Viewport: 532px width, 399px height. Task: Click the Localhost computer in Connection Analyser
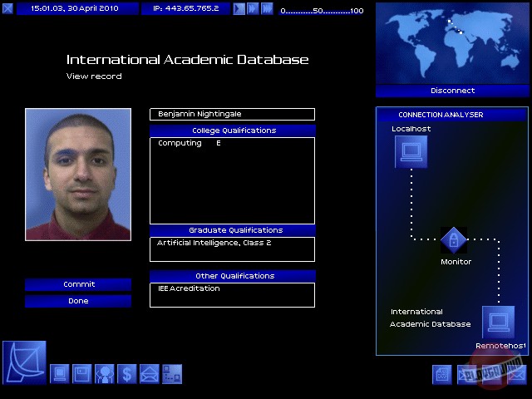(x=411, y=151)
